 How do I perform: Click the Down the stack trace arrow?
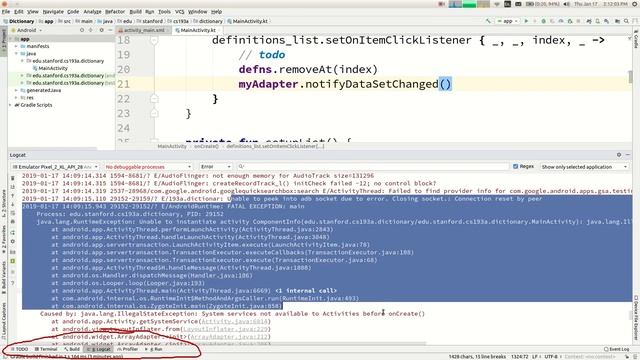click(13, 204)
